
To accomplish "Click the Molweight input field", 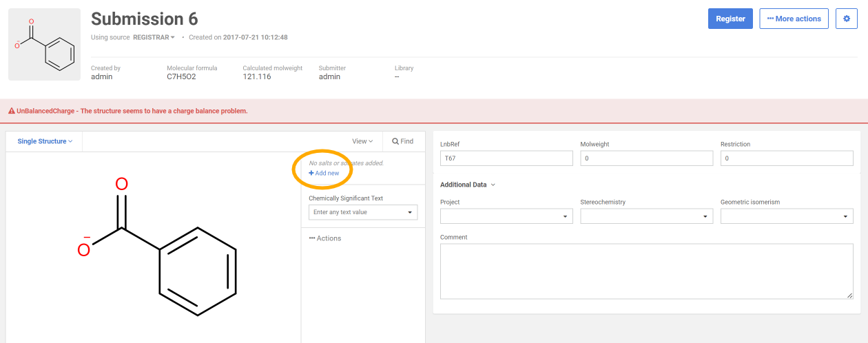I will (x=646, y=158).
